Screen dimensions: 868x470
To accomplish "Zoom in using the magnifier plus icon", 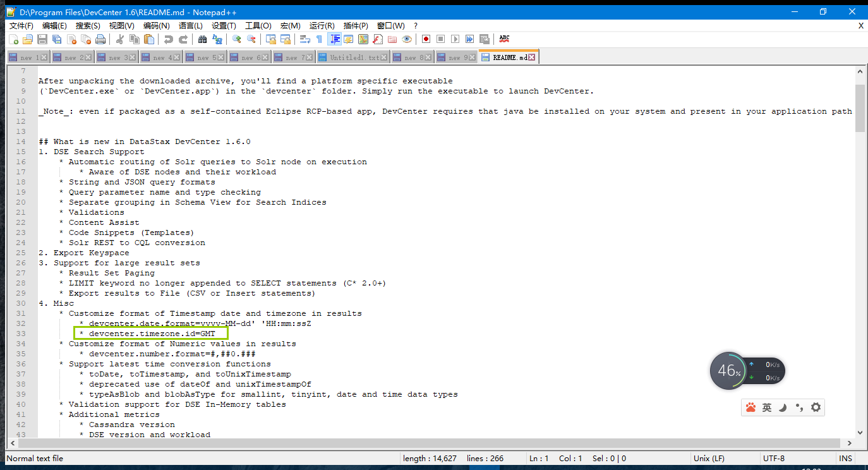I will (x=237, y=39).
